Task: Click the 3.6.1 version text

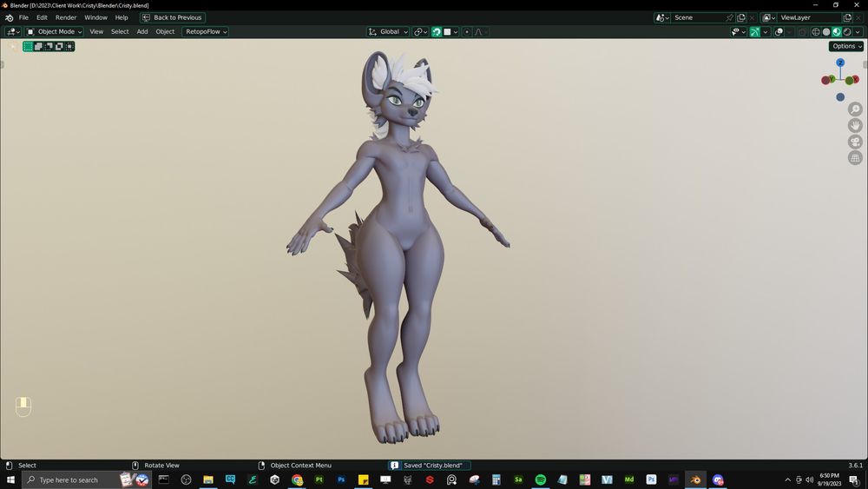Action: pos(856,466)
